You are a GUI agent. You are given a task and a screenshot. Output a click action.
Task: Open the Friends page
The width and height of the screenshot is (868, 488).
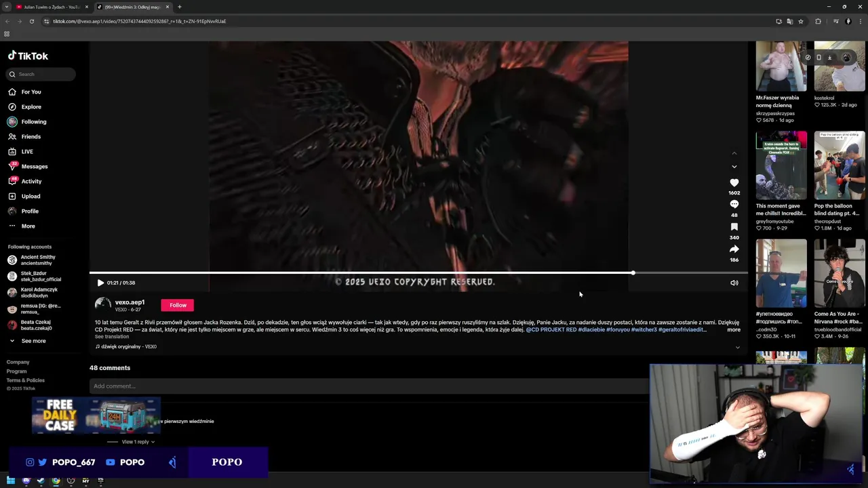pos(24,136)
